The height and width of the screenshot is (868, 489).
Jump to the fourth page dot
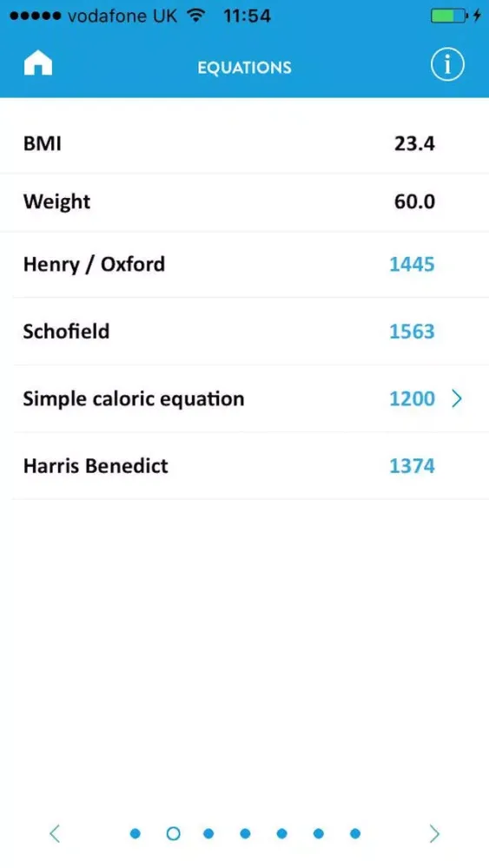245,833
